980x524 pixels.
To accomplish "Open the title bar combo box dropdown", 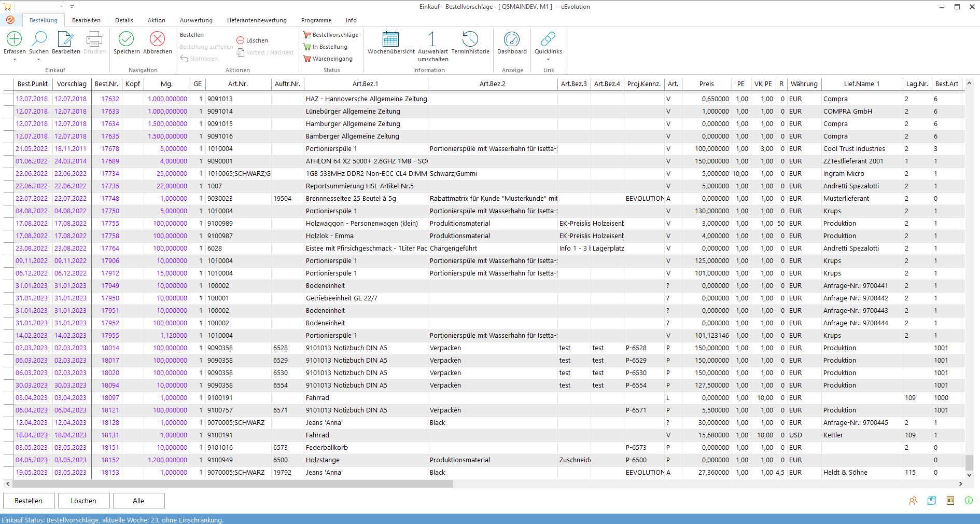I will 61,7.
